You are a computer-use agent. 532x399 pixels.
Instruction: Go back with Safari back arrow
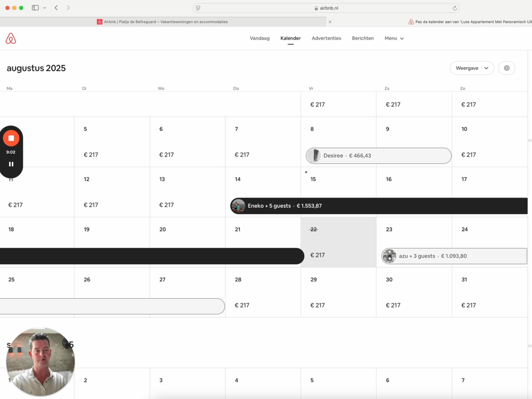(56, 8)
